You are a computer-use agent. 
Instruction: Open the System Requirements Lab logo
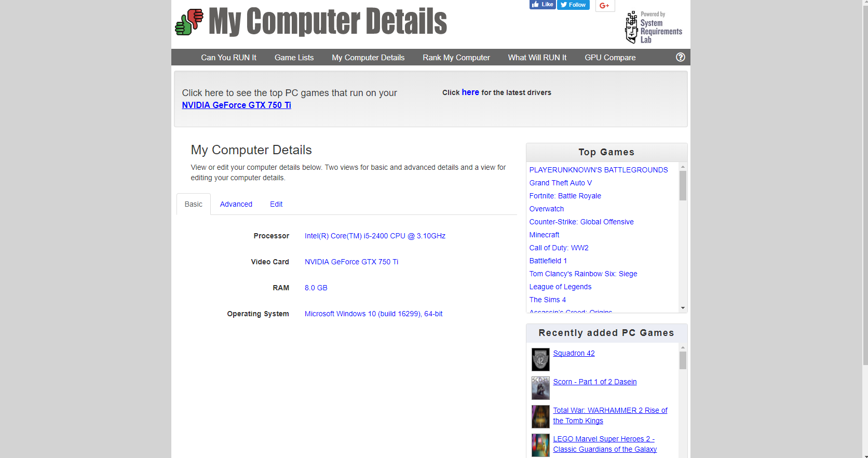[x=654, y=27]
